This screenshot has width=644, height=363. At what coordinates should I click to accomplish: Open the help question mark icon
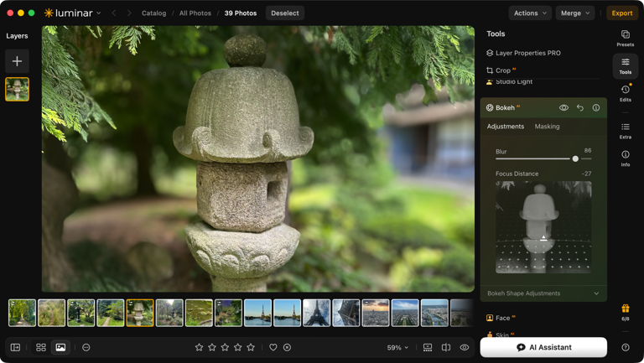click(625, 347)
